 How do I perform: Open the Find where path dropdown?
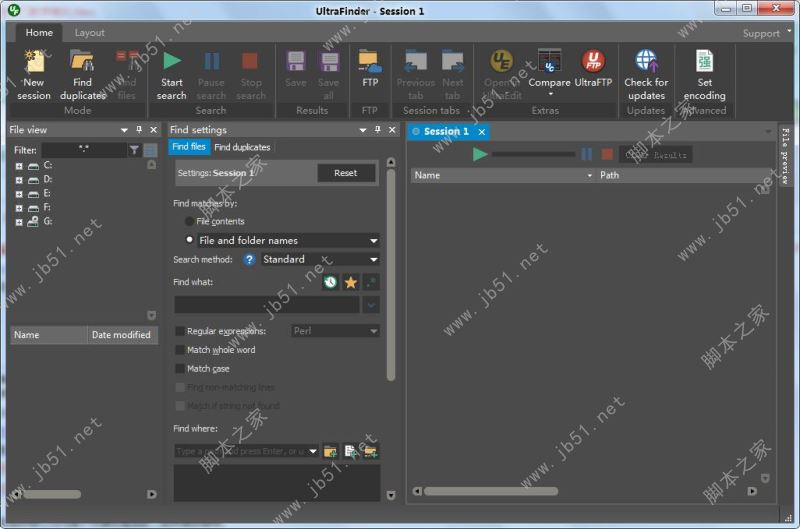(313, 451)
